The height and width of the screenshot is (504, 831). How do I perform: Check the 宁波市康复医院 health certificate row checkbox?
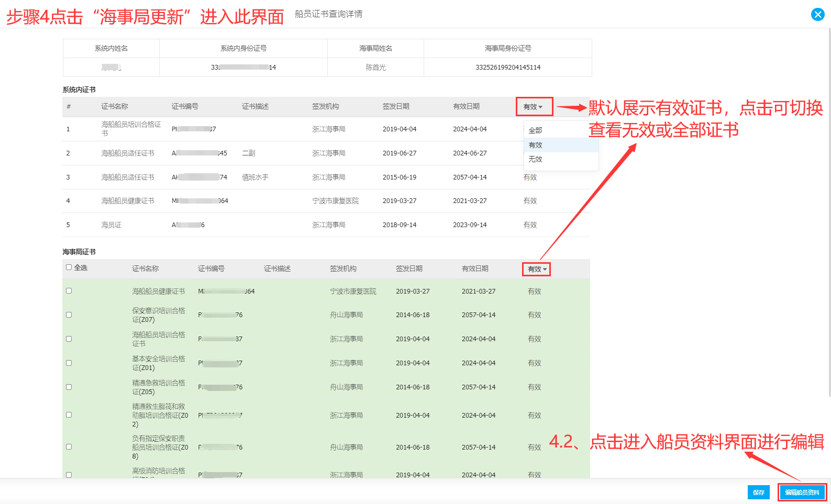pyautogui.click(x=69, y=291)
